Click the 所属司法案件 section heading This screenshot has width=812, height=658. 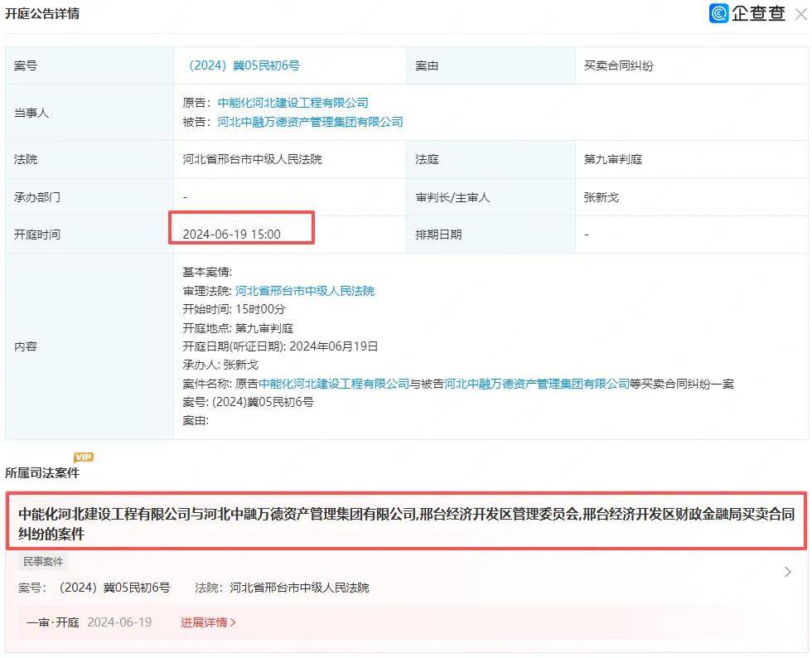42,472
